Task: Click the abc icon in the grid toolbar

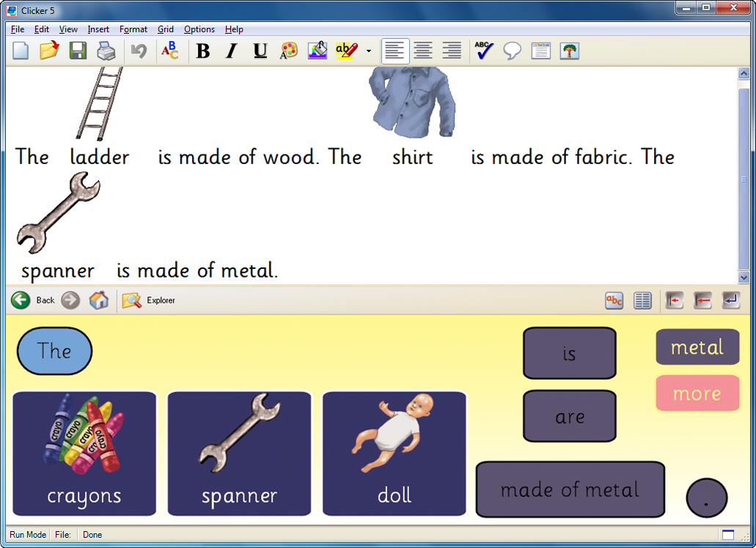Action: pyautogui.click(x=614, y=300)
